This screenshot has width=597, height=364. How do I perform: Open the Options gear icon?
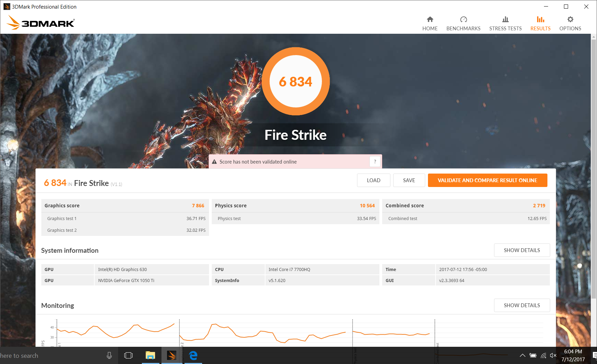570,19
